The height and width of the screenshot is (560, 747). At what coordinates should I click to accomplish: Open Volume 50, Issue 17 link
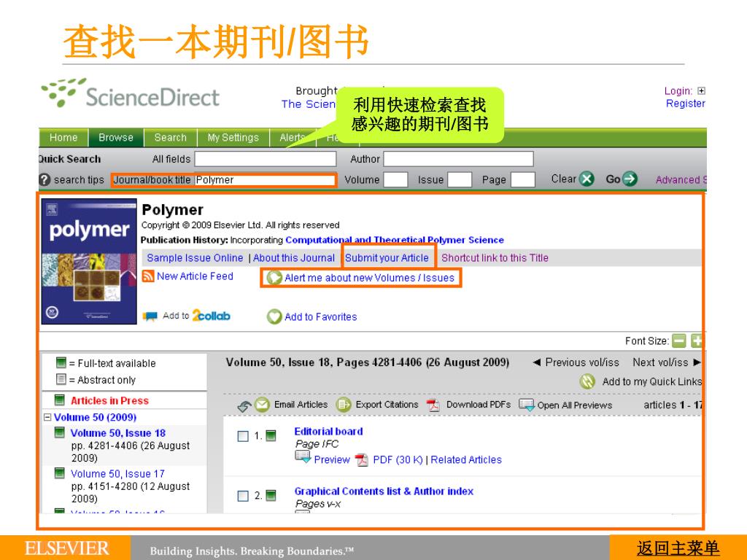pos(117,474)
